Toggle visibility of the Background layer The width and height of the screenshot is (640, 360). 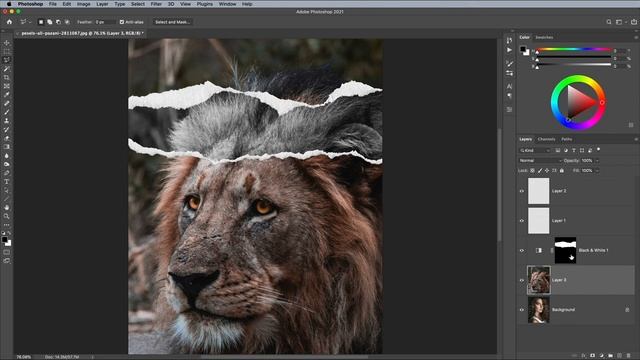point(522,310)
